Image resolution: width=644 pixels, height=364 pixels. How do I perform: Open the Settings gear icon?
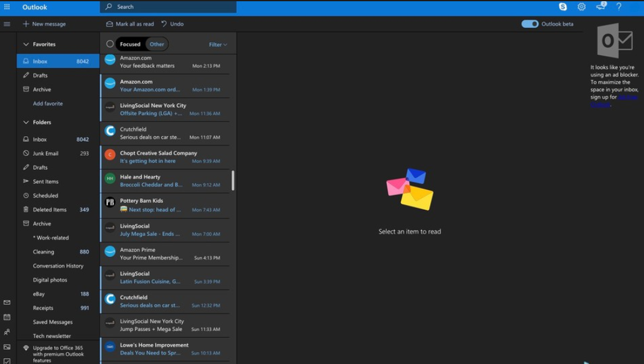[581, 7]
